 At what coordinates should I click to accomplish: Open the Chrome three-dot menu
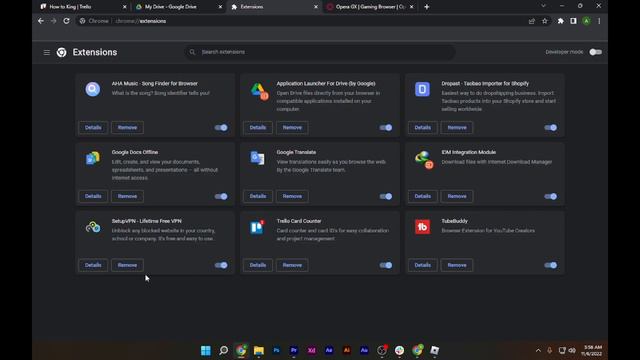599,21
